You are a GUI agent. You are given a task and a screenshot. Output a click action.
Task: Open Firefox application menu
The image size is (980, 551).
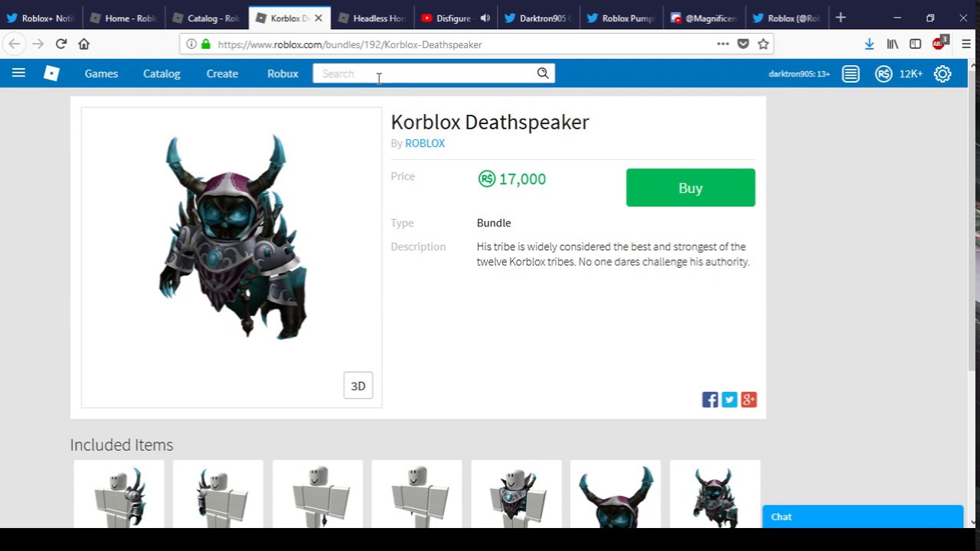966,44
